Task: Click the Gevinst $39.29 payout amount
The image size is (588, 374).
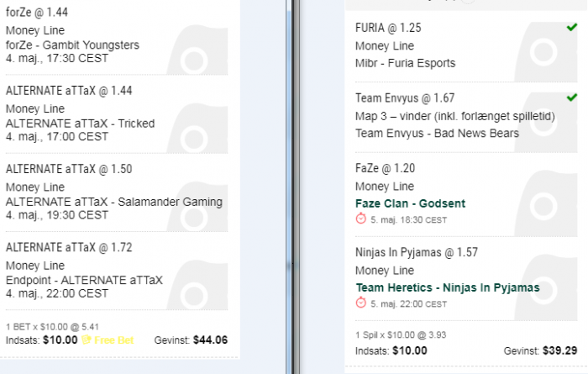Action: (x=560, y=350)
